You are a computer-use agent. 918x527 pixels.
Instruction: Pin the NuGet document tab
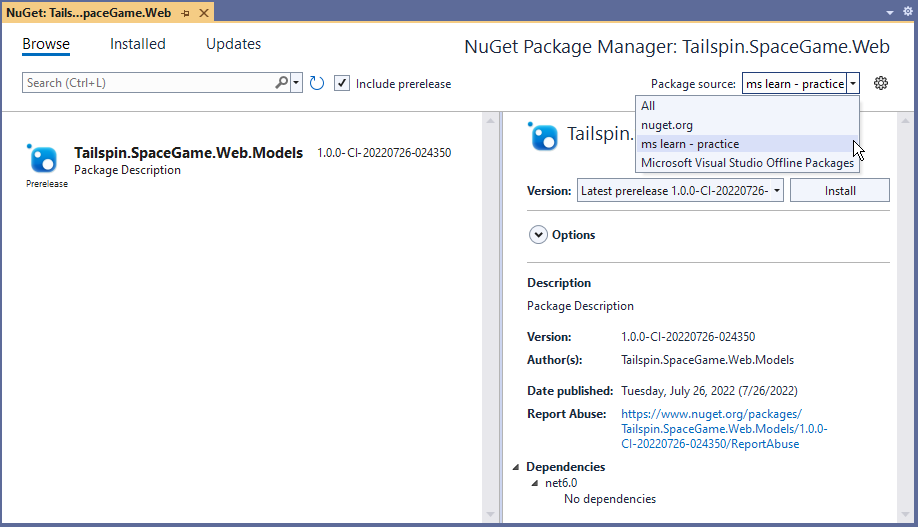pos(185,11)
